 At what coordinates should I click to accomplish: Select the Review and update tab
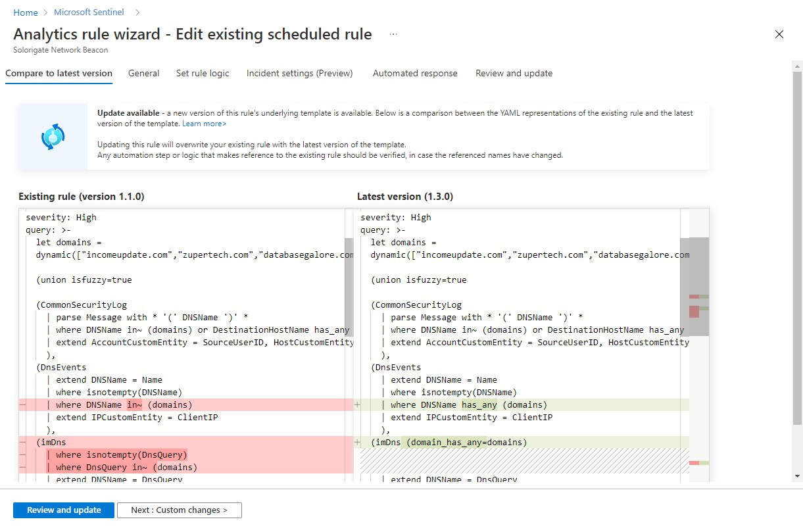(x=514, y=73)
